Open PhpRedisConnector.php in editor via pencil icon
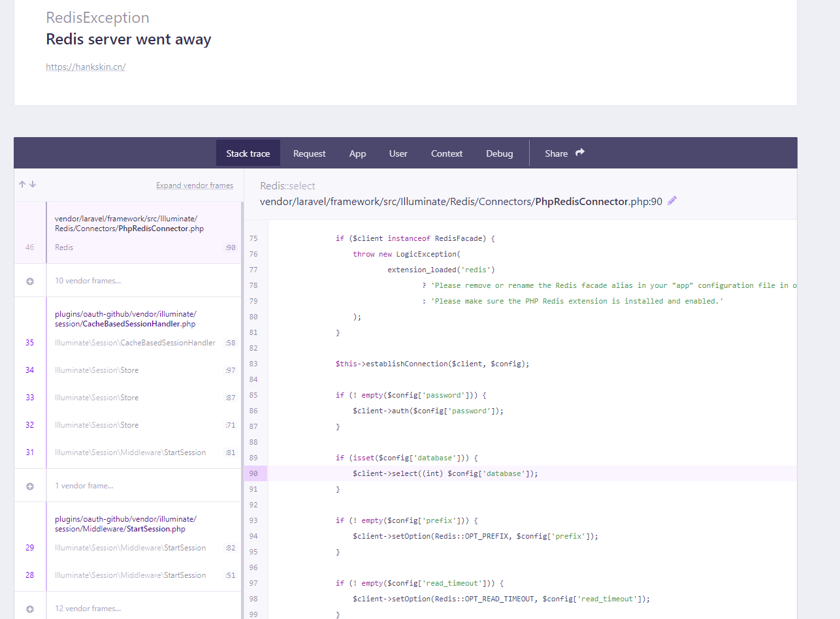 (x=671, y=200)
